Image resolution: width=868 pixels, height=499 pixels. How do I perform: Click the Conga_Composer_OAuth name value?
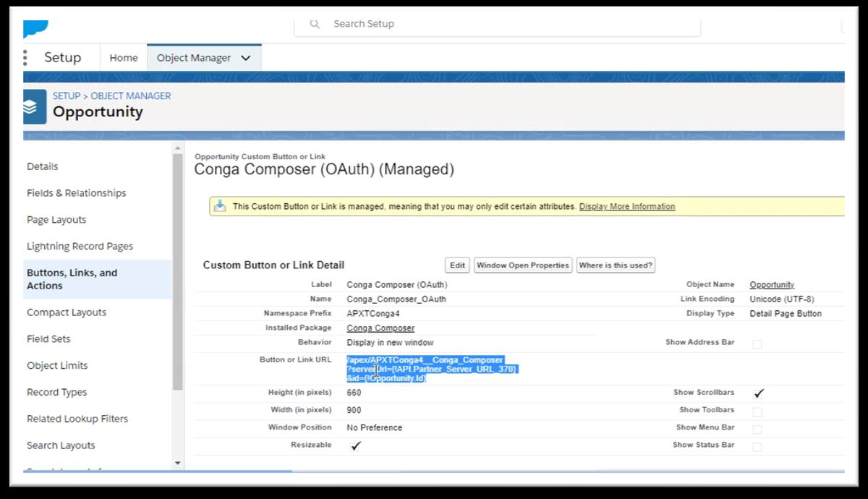(396, 299)
